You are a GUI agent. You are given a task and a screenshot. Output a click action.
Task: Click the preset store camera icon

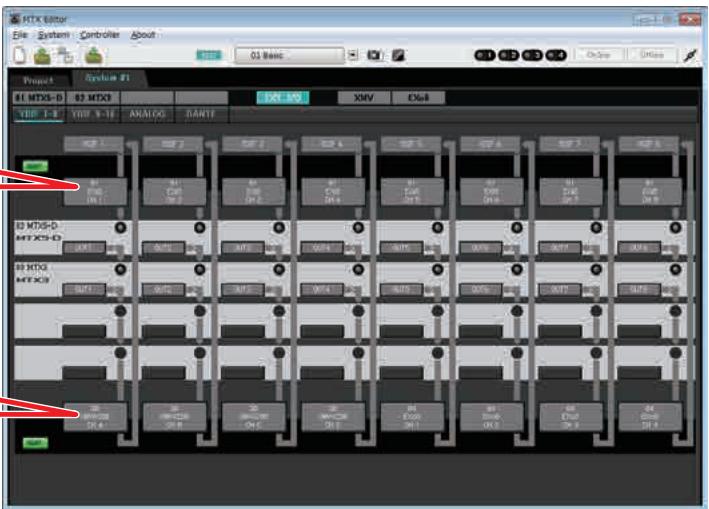pos(374,55)
